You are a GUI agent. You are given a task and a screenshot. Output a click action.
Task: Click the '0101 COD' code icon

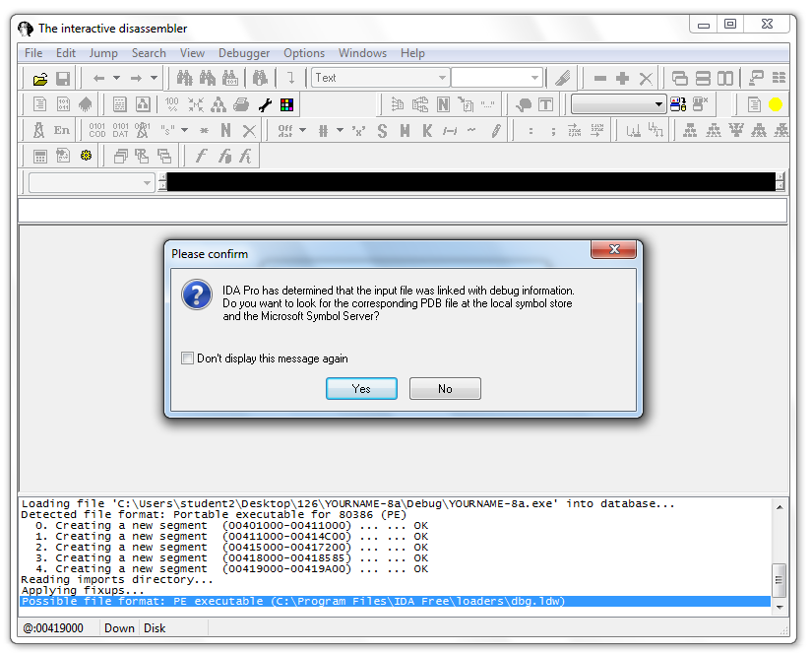click(x=96, y=130)
